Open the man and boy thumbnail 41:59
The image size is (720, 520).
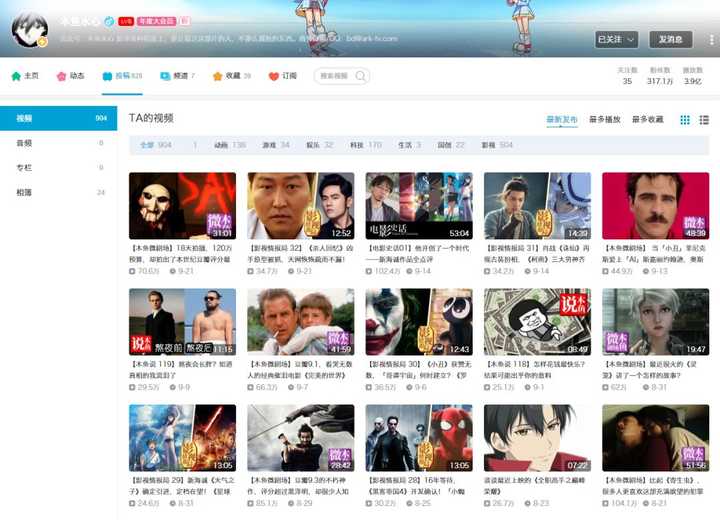coord(301,322)
